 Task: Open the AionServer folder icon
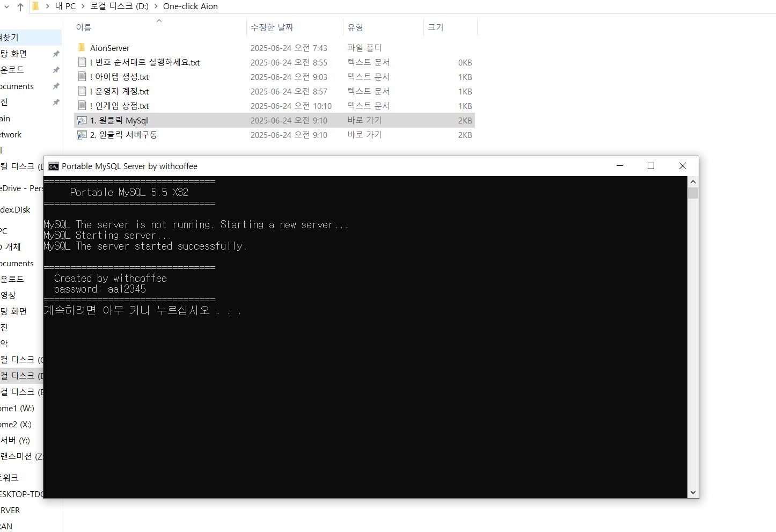(82, 48)
